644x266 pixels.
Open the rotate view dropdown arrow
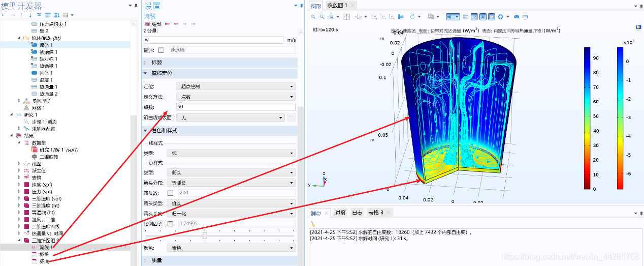pos(420,17)
